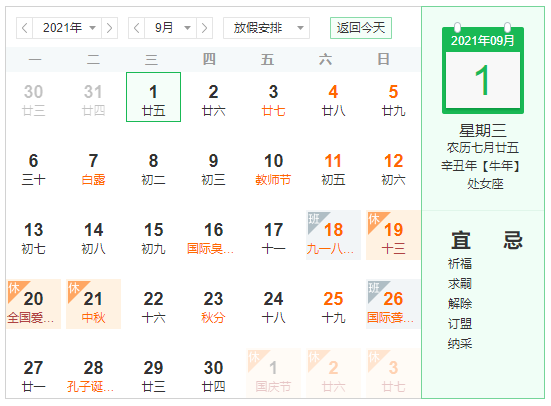Screen dimensions: 551x406
Task: Select September 1 廿五 date cell
Action: point(154,97)
